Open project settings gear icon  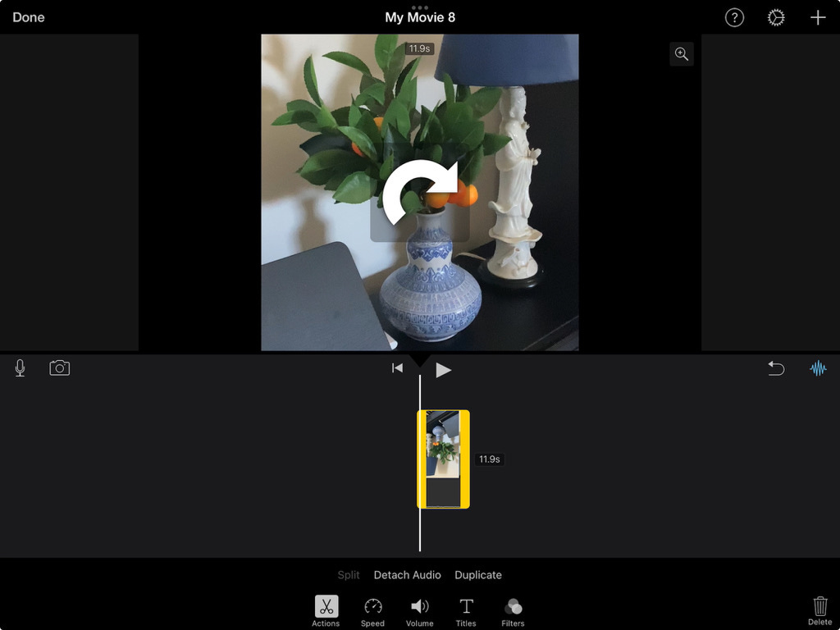[776, 18]
